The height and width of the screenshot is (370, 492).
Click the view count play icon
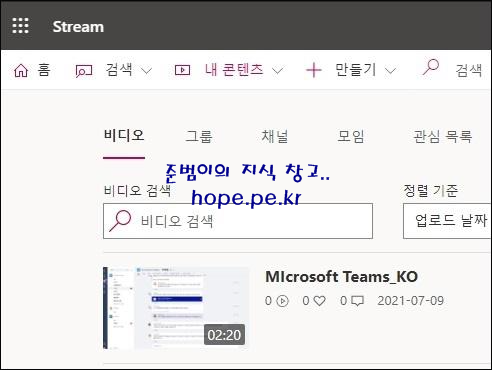tap(282, 301)
